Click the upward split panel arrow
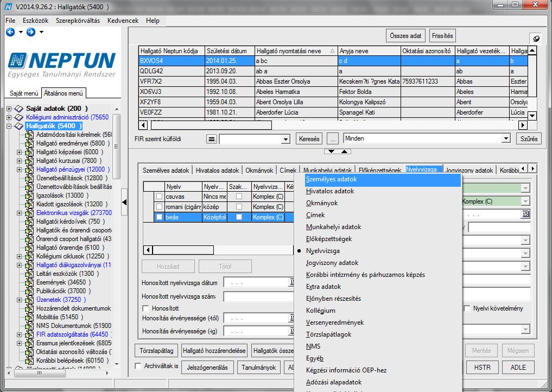This screenshot has height=392, width=552. pyautogui.click(x=344, y=151)
